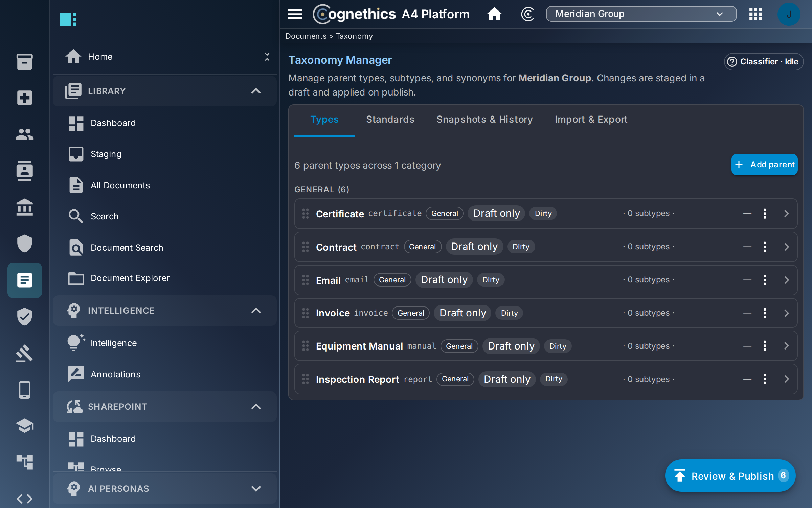The width and height of the screenshot is (812, 508).
Task: Click the graduation cap sidebar icon
Action: tap(25, 426)
